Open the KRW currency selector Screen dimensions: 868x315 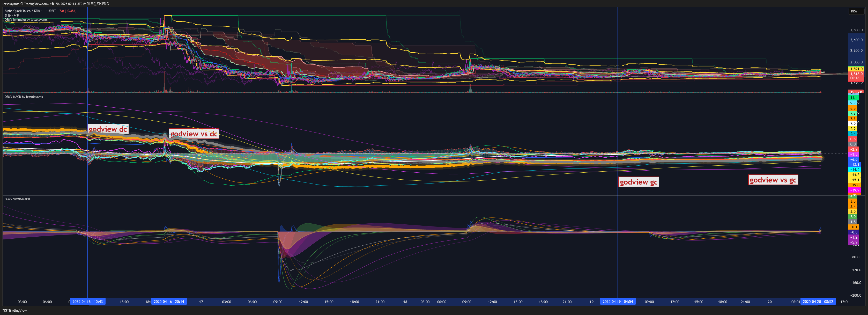click(854, 11)
